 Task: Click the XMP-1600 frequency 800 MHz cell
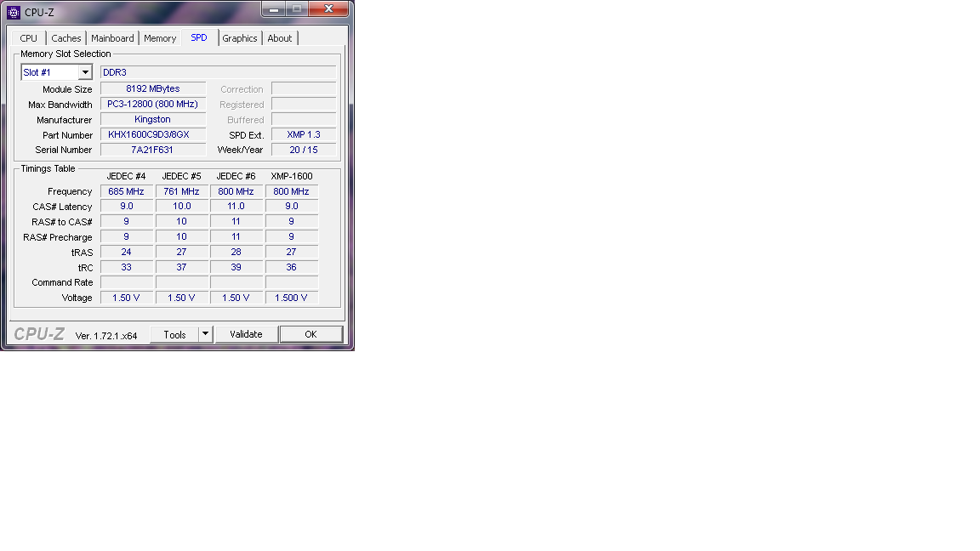[291, 191]
